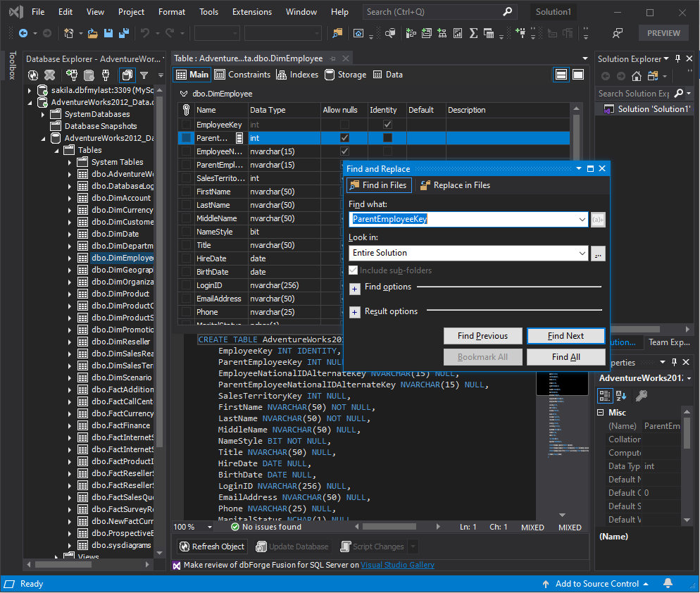
Task: Click the Home icon in Solution Explorer
Action: [x=637, y=76]
